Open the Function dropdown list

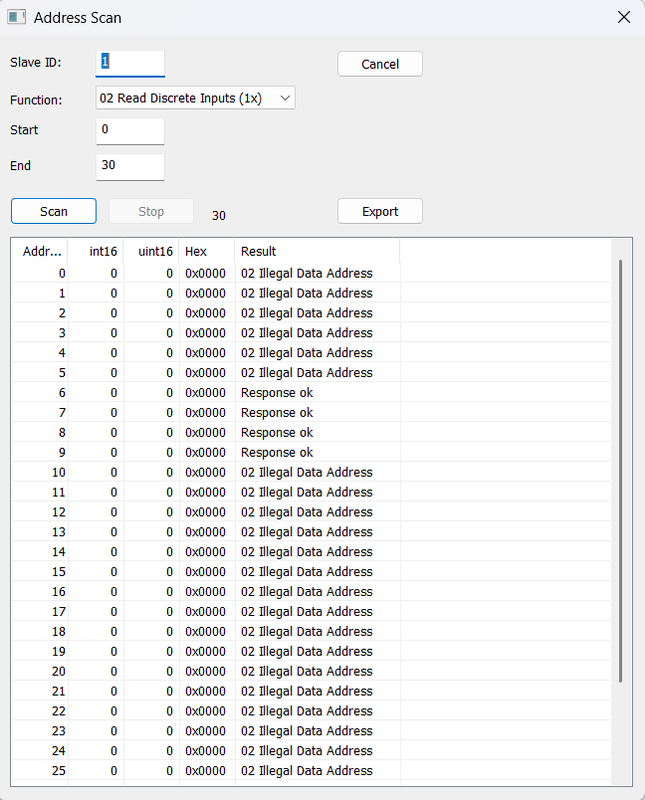click(x=195, y=98)
